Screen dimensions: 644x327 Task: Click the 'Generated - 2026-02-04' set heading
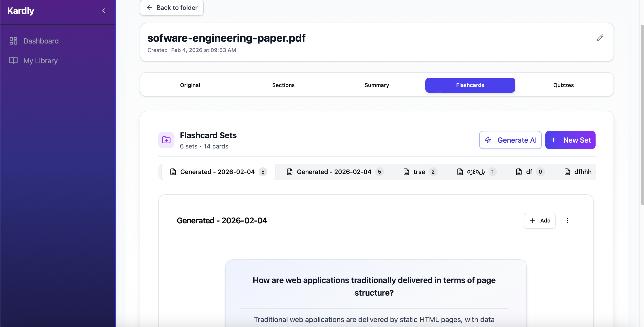coord(222,220)
